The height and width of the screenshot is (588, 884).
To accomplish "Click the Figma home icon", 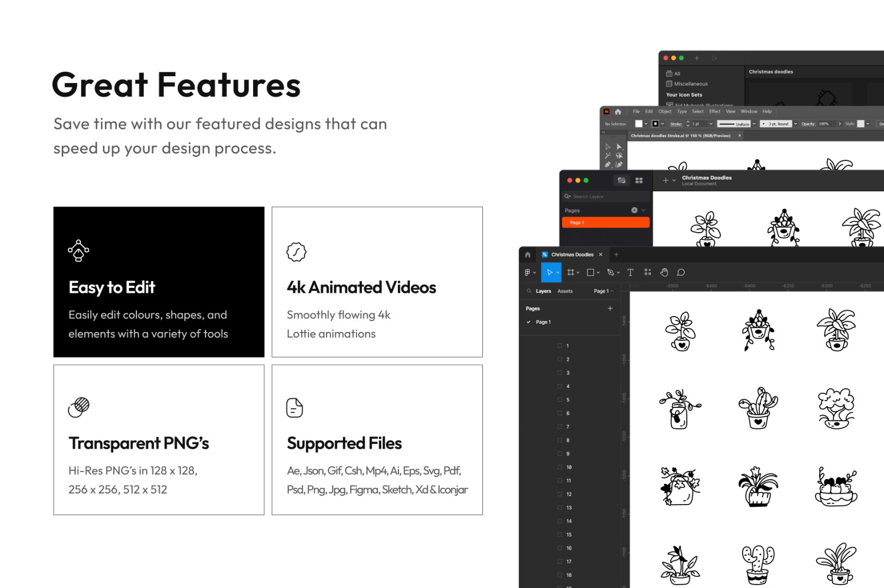I will tap(528, 255).
